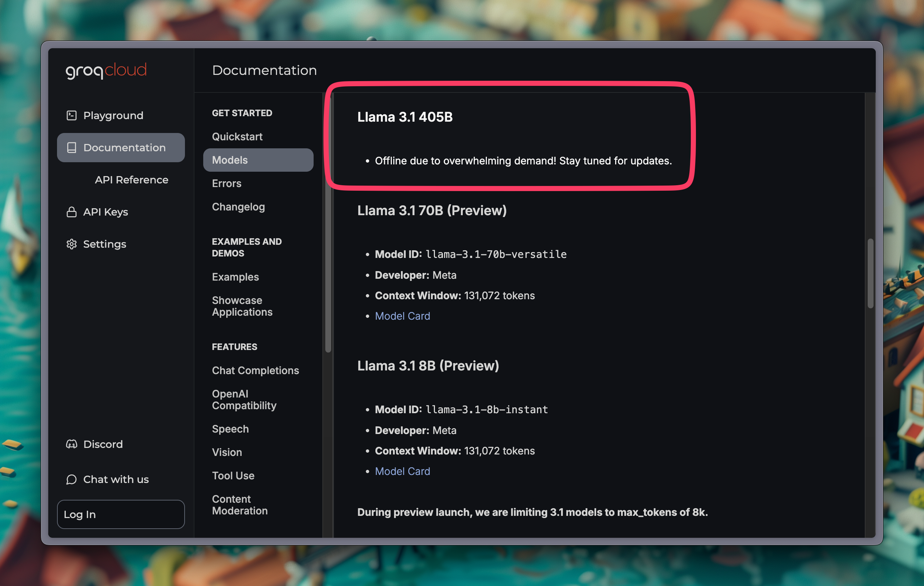This screenshot has width=924, height=586.
Task: Select the Models docs page
Action: (x=258, y=160)
